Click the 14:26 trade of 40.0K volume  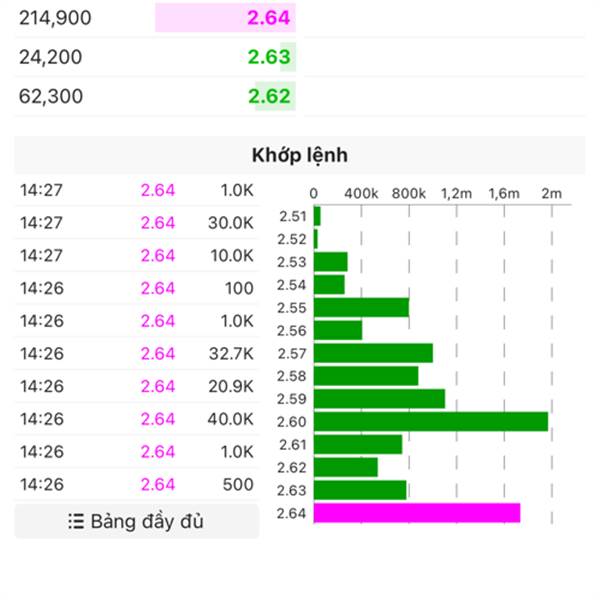[137, 419]
